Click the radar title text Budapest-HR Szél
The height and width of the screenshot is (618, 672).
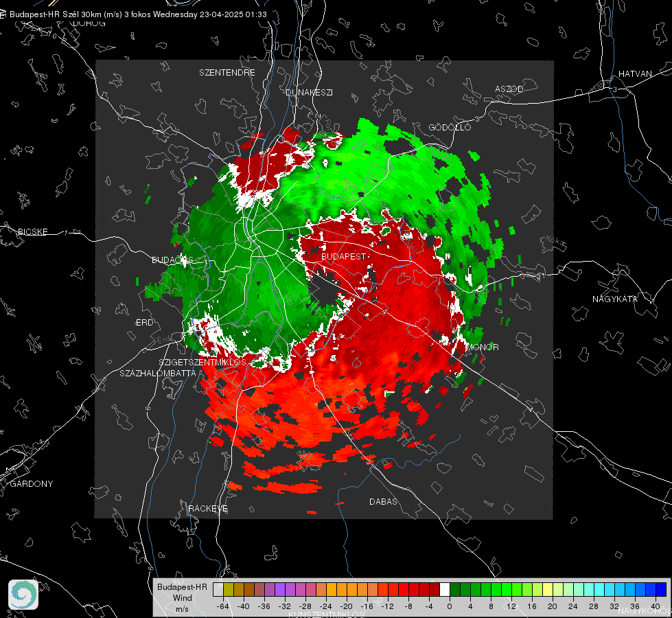(x=44, y=14)
